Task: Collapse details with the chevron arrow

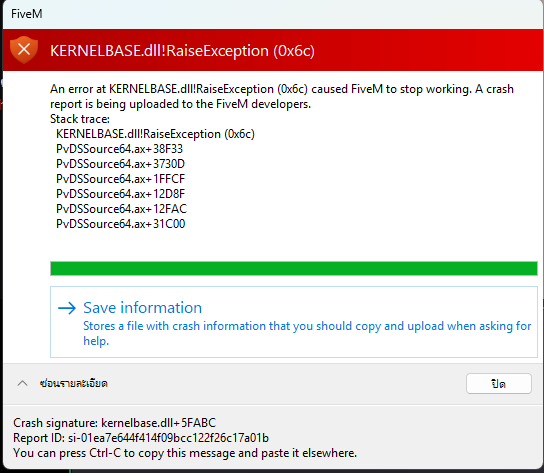Action: coord(23,383)
